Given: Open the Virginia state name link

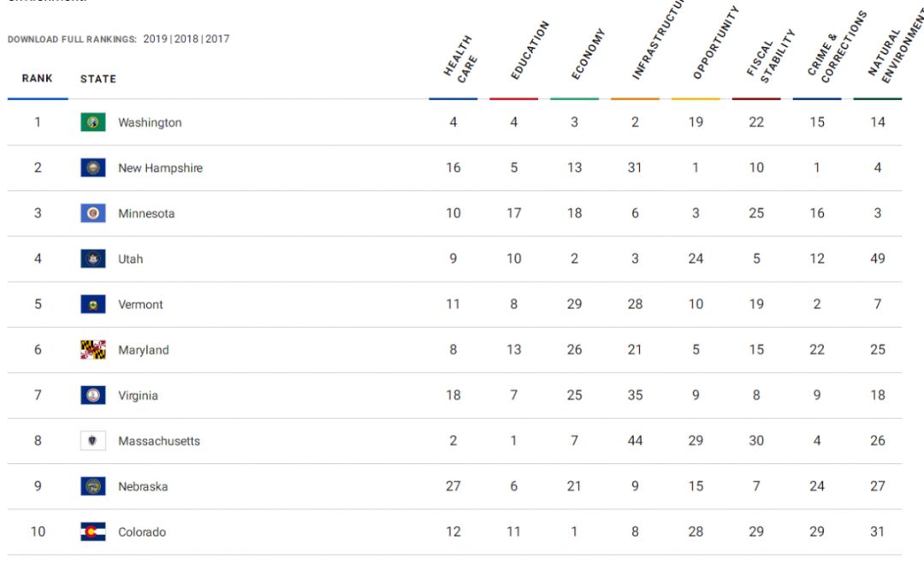Looking at the screenshot, I should (138, 395).
